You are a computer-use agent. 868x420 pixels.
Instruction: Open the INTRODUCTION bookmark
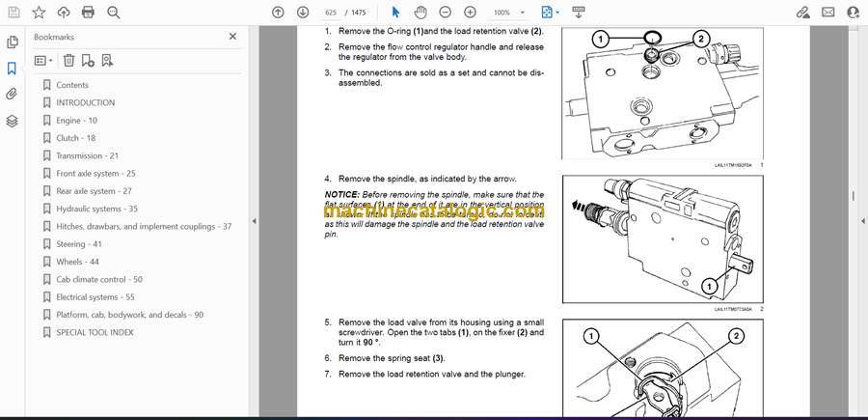pyautogui.click(x=85, y=102)
